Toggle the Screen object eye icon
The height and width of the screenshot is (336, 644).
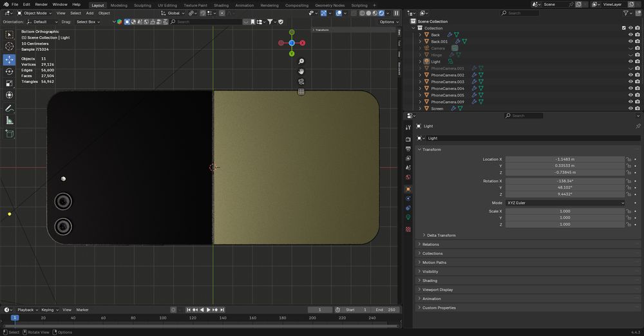point(630,108)
